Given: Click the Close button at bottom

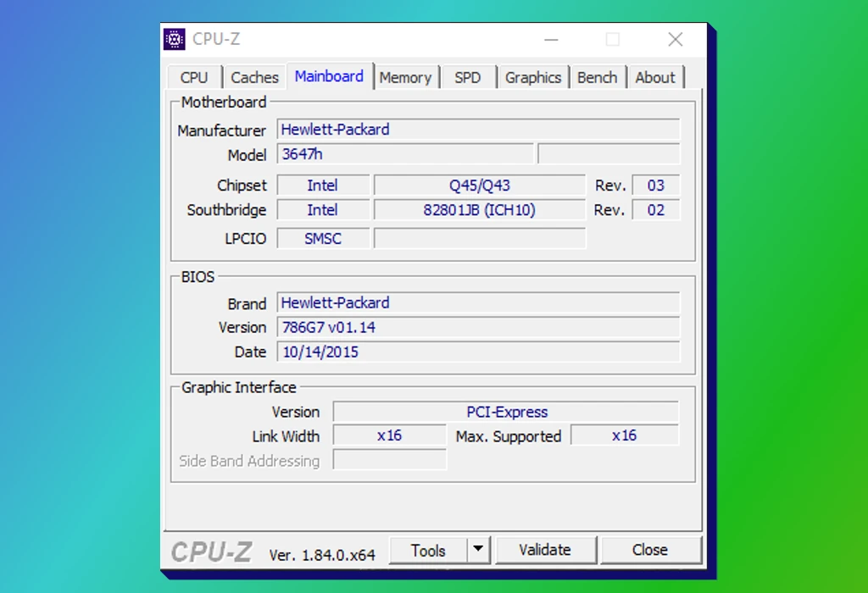Looking at the screenshot, I should [650, 550].
